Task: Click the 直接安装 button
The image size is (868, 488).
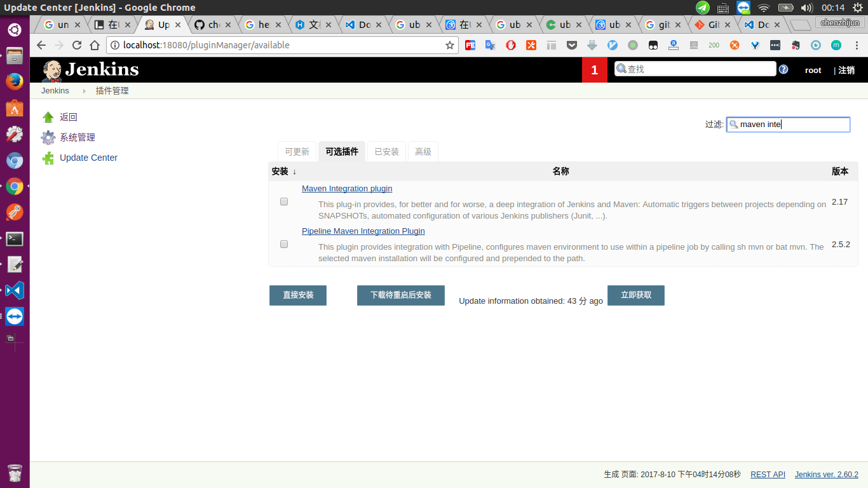Action: tap(298, 295)
